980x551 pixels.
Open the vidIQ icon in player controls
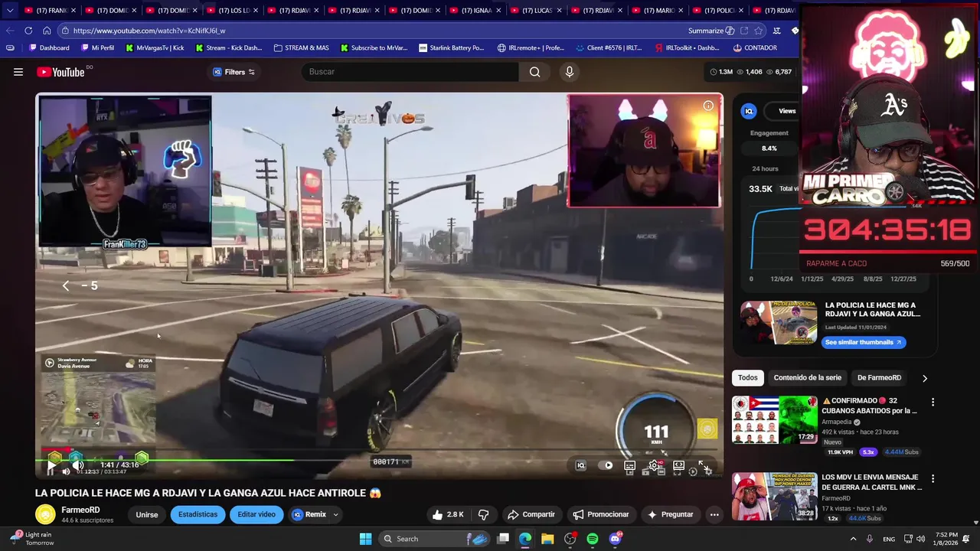click(x=580, y=465)
